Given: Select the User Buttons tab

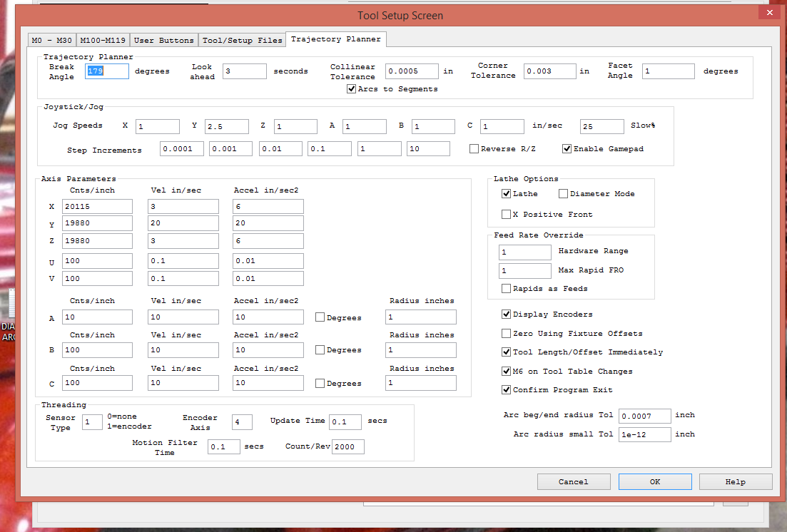Looking at the screenshot, I should click(163, 40).
